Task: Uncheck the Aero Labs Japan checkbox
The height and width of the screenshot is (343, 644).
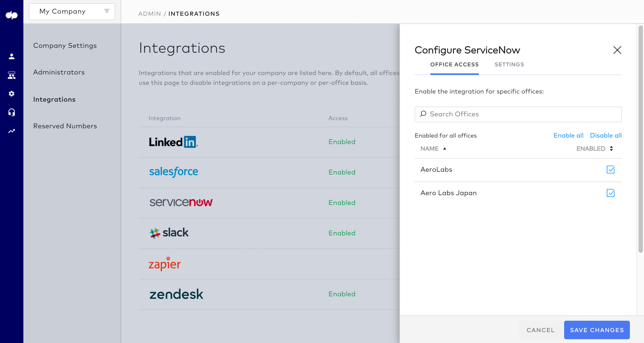Action: click(611, 193)
